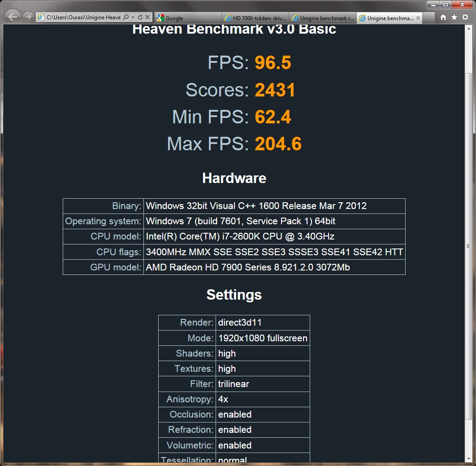
Task: Minimize the browser window
Action: click(x=433, y=4)
